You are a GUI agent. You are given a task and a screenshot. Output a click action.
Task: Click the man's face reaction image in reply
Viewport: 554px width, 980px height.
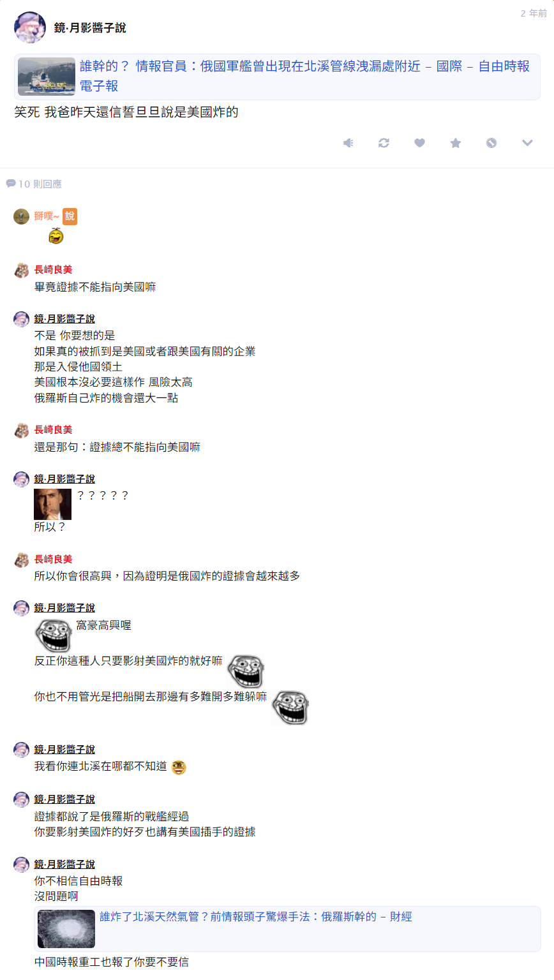(53, 504)
